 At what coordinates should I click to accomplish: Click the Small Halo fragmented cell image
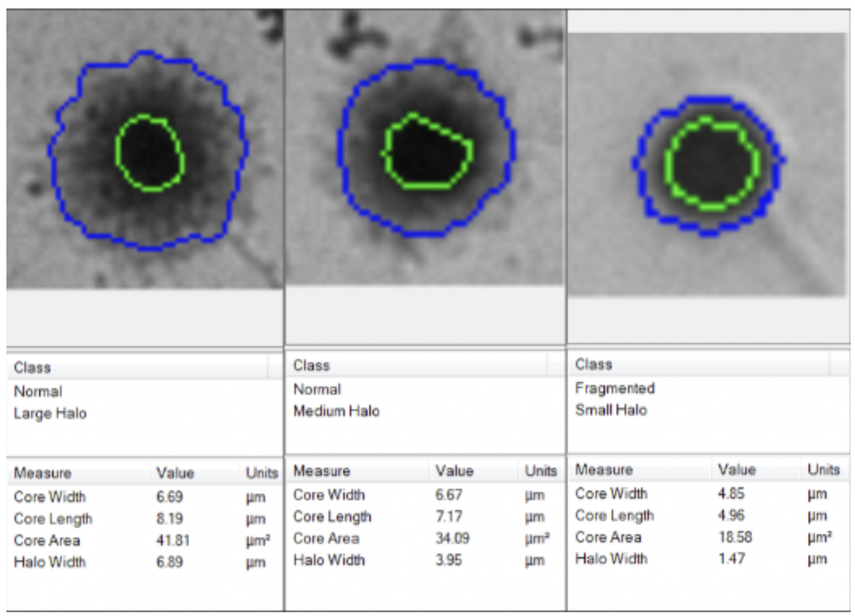[708, 164]
